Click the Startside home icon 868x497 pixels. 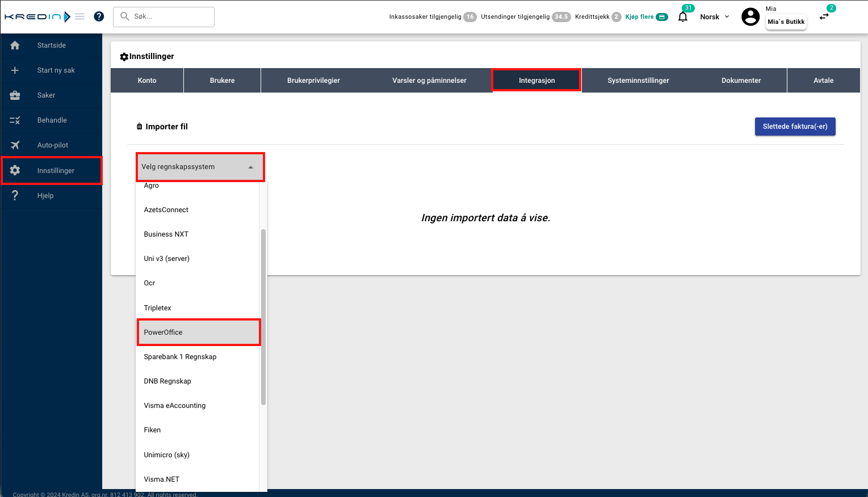pos(15,45)
